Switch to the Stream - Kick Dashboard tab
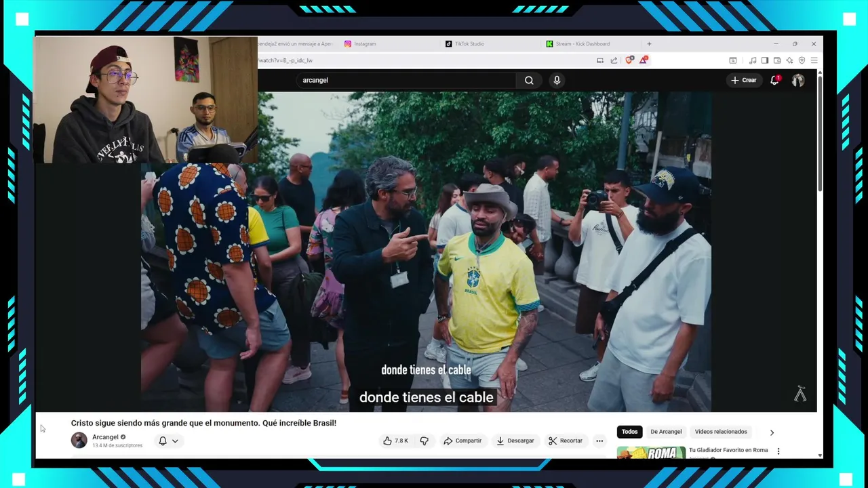The image size is (868, 488). pos(578,44)
